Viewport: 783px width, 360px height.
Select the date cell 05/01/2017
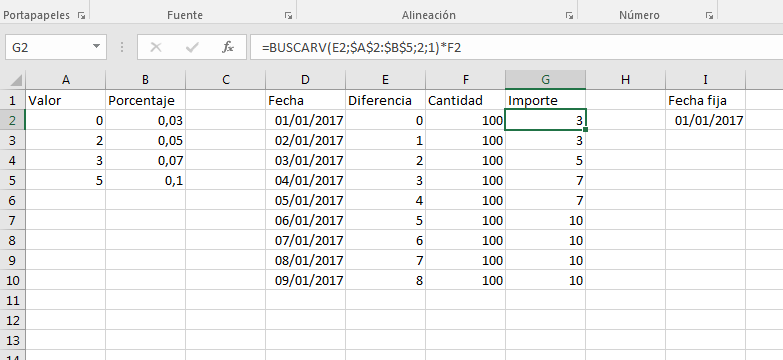click(x=305, y=200)
